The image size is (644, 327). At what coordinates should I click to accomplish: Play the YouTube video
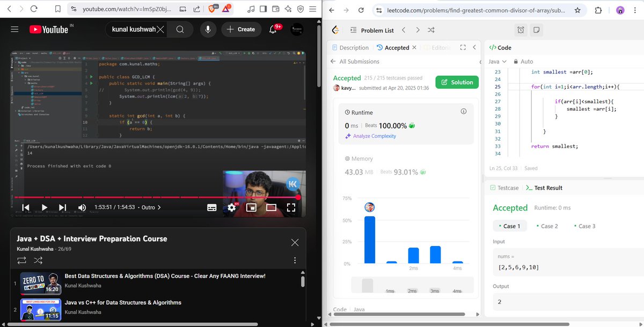[x=45, y=207]
